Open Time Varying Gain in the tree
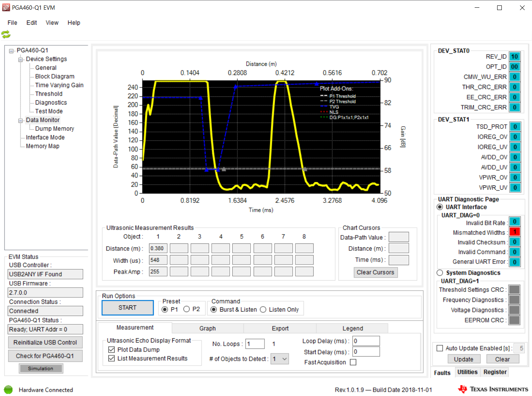Screen dimensions: 532x396 59,85
